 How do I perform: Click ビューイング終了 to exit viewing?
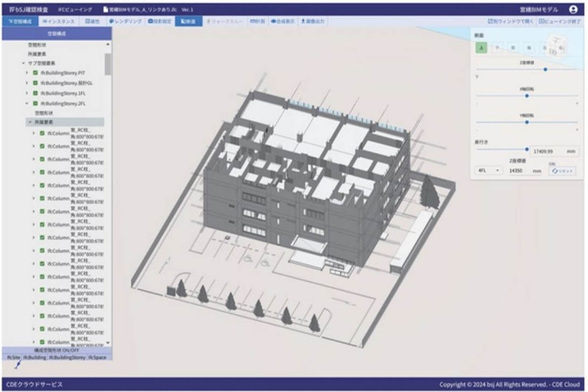(x=561, y=22)
